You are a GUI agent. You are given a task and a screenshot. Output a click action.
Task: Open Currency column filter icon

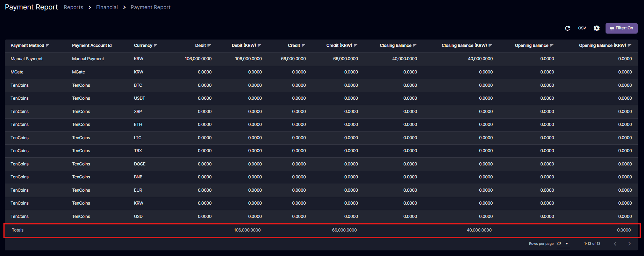coord(156,45)
